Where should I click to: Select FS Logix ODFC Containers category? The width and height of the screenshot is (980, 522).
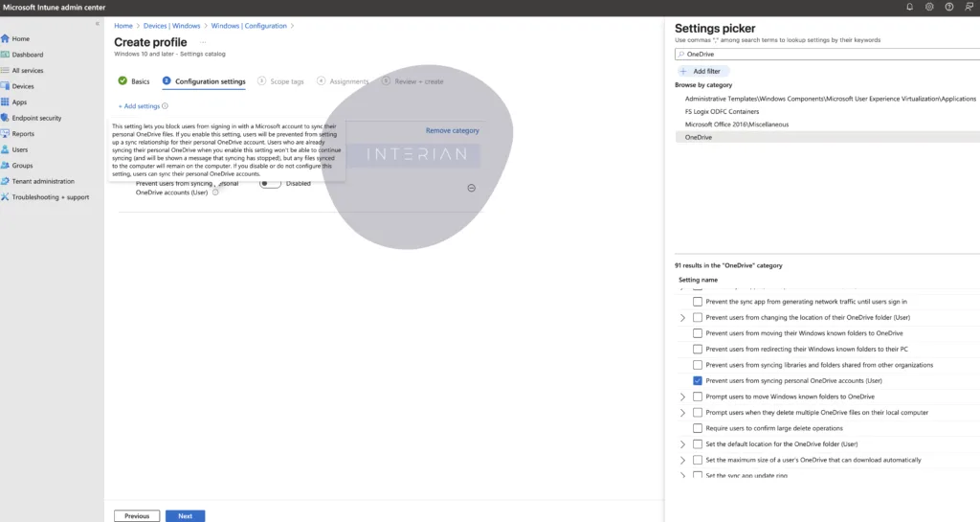click(722, 111)
